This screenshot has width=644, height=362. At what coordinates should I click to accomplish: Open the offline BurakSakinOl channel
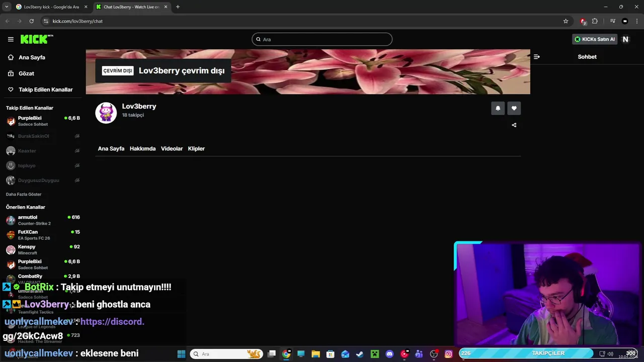(x=43, y=136)
